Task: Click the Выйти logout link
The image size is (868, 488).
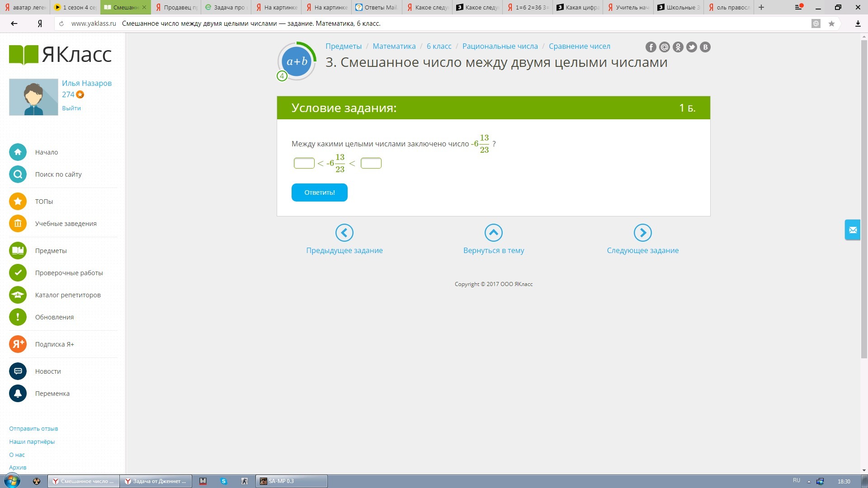Action: (71, 108)
